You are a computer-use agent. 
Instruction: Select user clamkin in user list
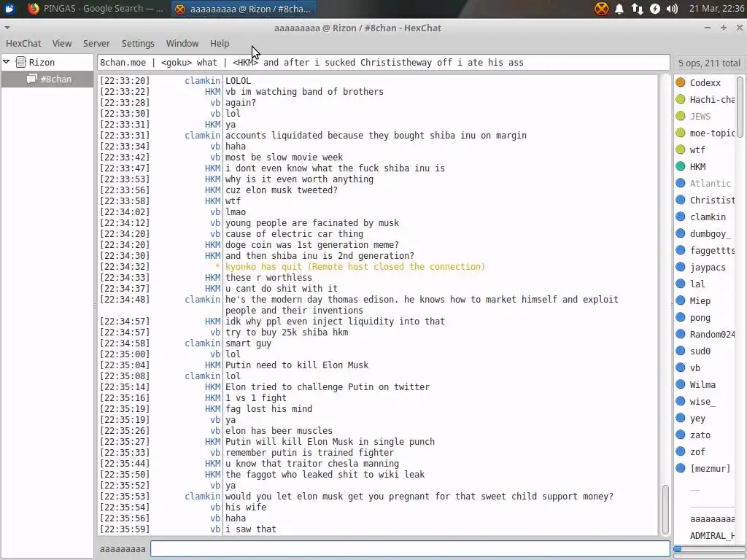[708, 217]
